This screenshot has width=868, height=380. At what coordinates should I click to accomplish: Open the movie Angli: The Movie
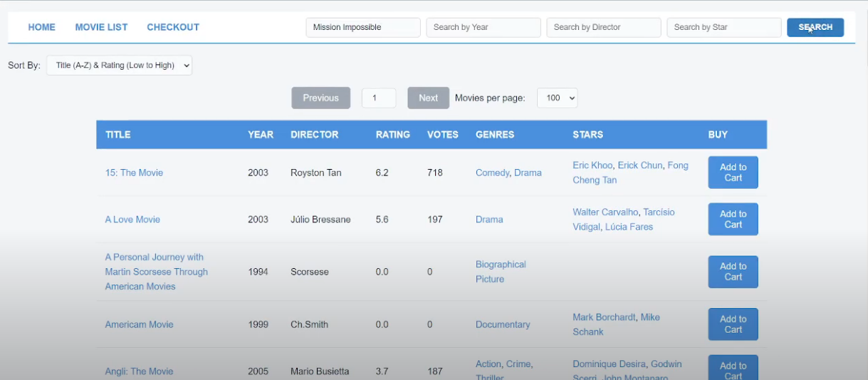(139, 371)
